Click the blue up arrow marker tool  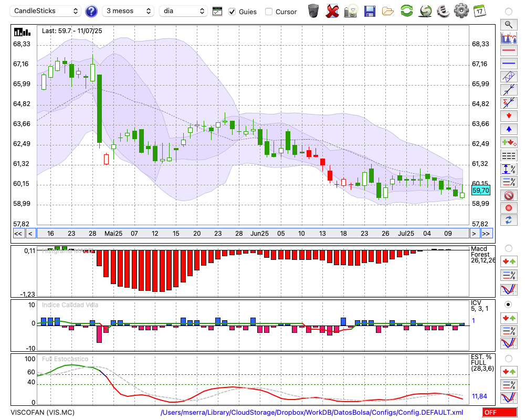pos(509,129)
